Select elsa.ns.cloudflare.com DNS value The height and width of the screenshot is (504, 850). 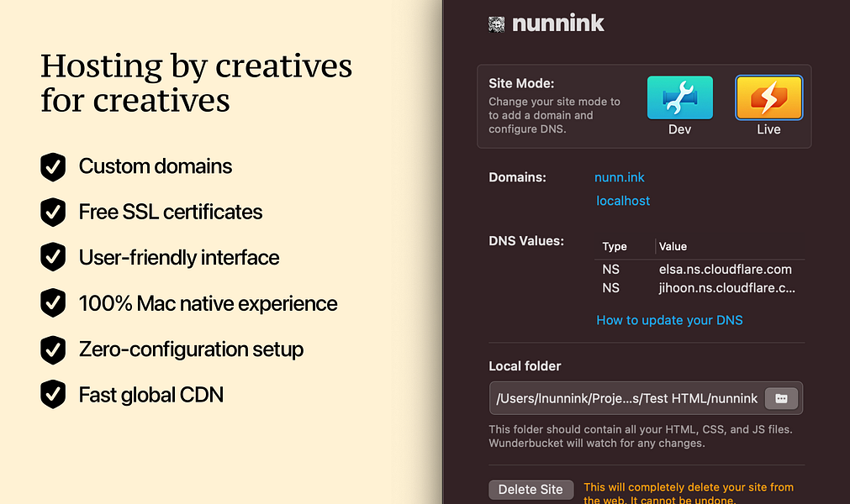(x=726, y=269)
